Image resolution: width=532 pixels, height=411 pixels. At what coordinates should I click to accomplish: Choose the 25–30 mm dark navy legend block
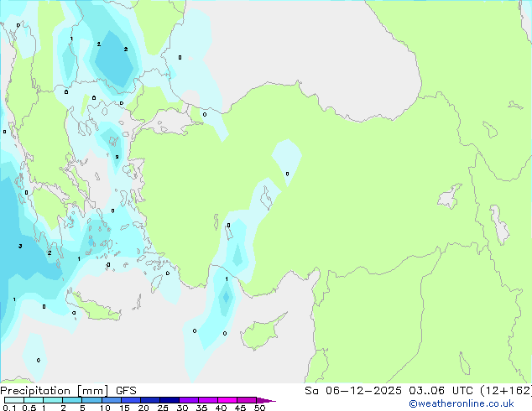coord(170,400)
